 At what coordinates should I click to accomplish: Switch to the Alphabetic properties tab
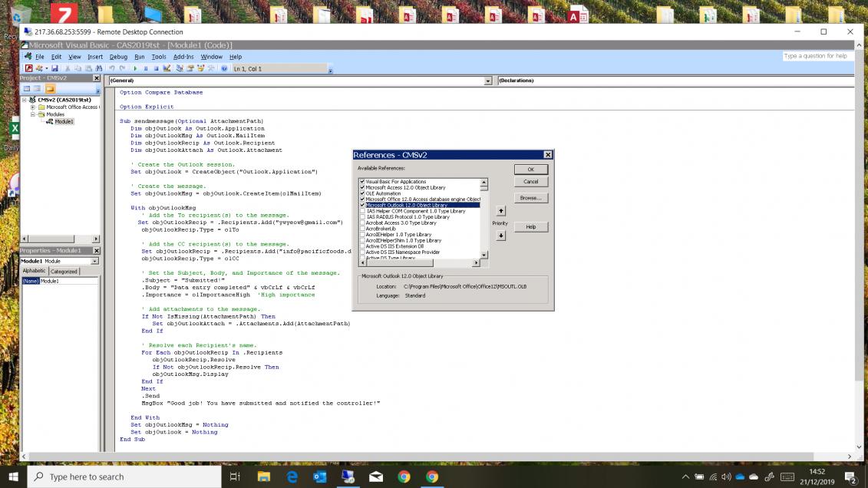[34, 271]
